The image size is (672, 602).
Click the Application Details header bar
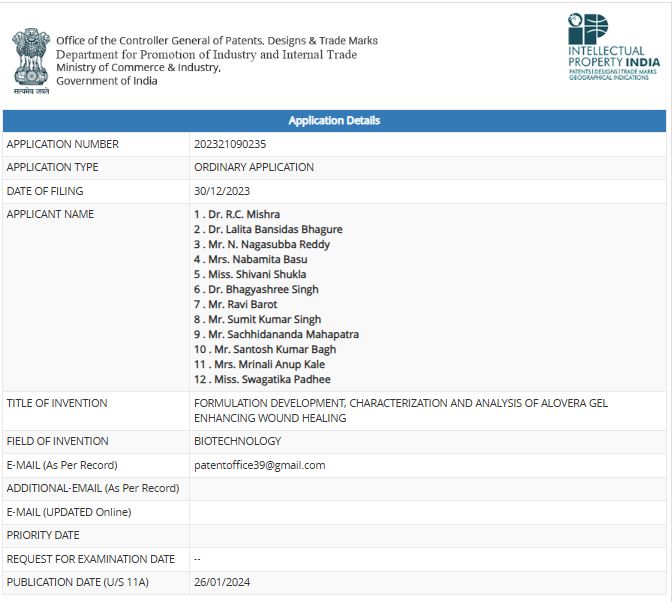coord(334,121)
